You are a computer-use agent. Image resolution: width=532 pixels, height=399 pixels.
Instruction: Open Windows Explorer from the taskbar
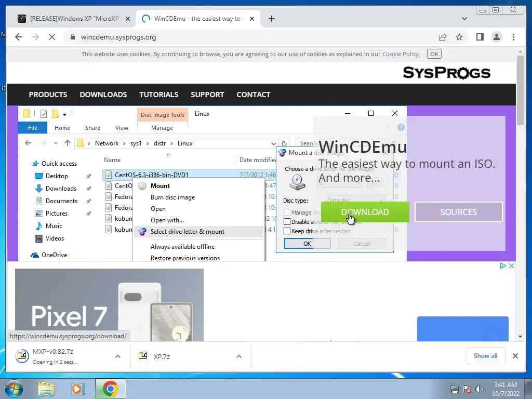pyautogui.click(x=46, y=389)
